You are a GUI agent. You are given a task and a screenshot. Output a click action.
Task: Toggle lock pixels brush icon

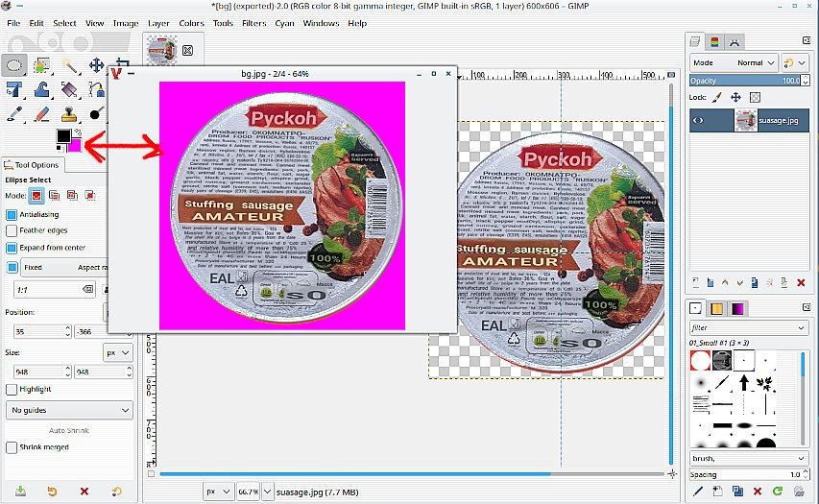point(717,97)
